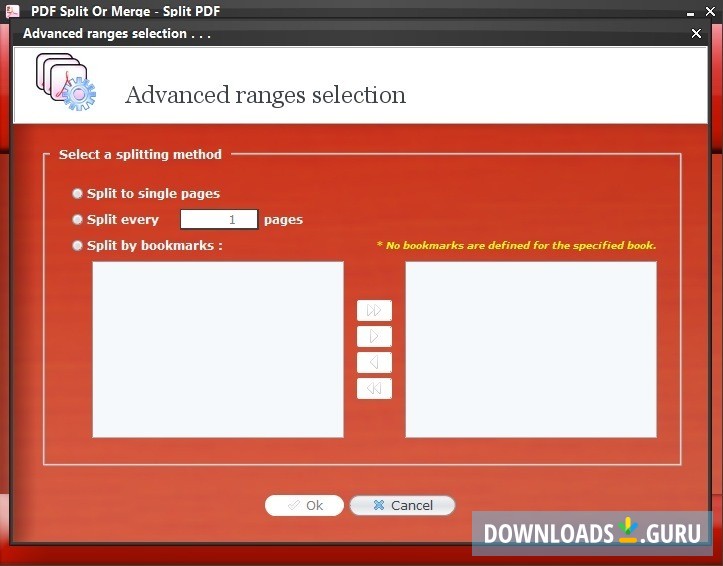Screen dimensions: 723x566
Task: Move all bookmarks left with double-arrow button
Action: click(x=374, y=389)
